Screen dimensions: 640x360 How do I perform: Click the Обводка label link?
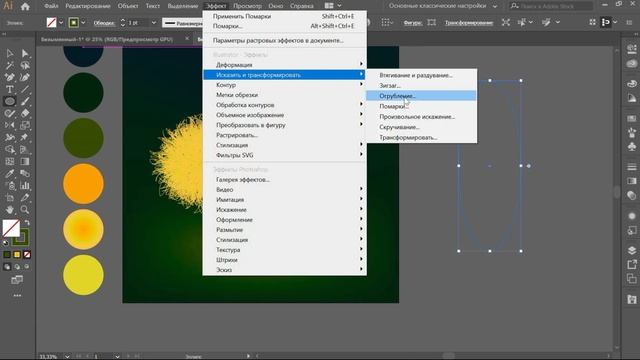pyautogui.click(x=104, y=23)
